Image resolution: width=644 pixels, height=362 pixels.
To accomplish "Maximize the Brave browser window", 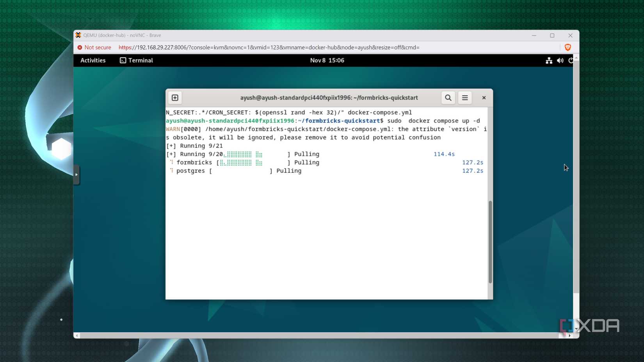I will (552, 35).
